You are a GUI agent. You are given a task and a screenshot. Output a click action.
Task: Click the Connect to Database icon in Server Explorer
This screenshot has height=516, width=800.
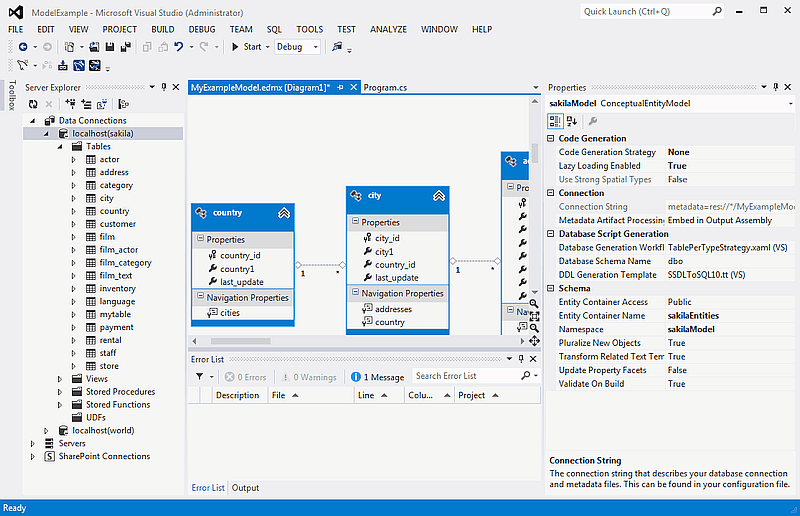coord(70,104)
